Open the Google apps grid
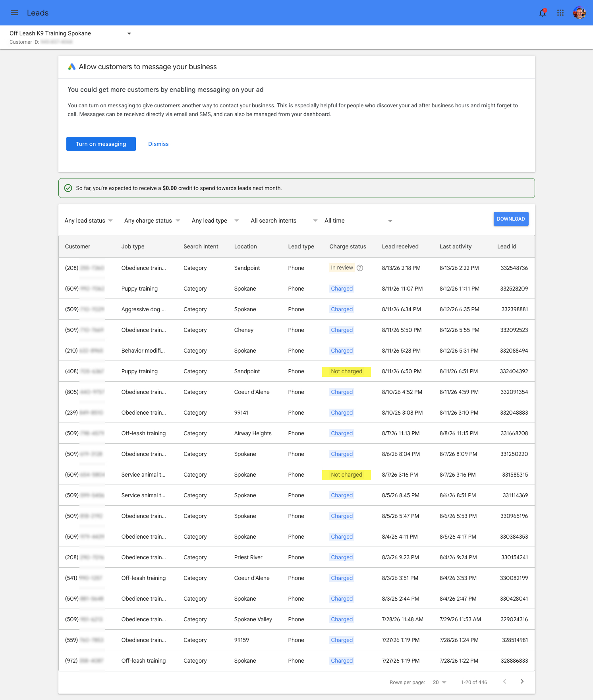593x700 pixels. click(560, 13)
